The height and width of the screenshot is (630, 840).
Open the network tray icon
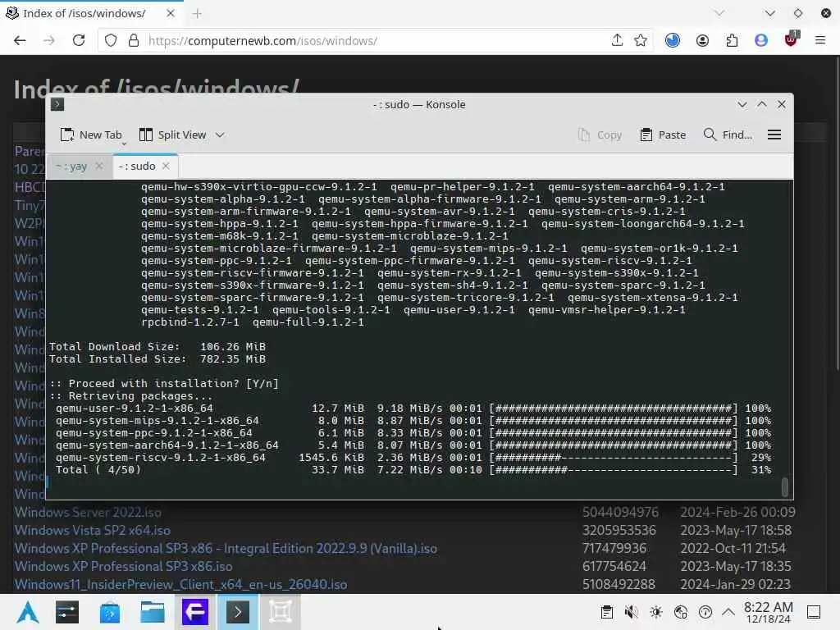click(x=680, y=612)
